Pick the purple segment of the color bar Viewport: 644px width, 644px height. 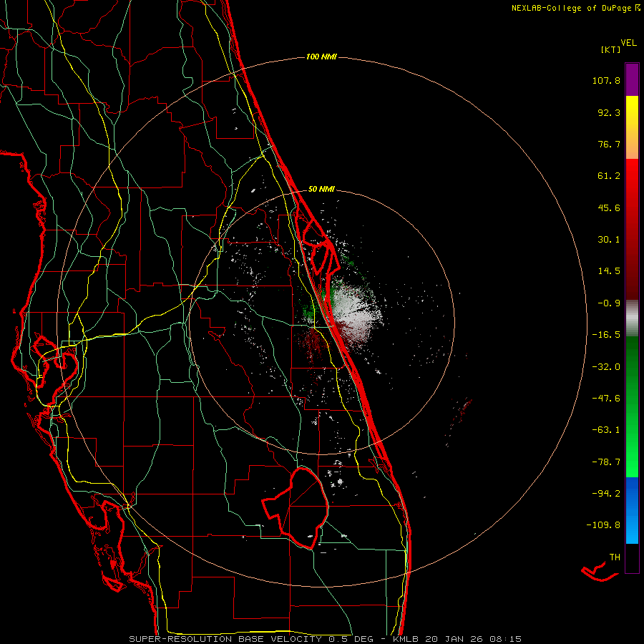click(632, 80)
